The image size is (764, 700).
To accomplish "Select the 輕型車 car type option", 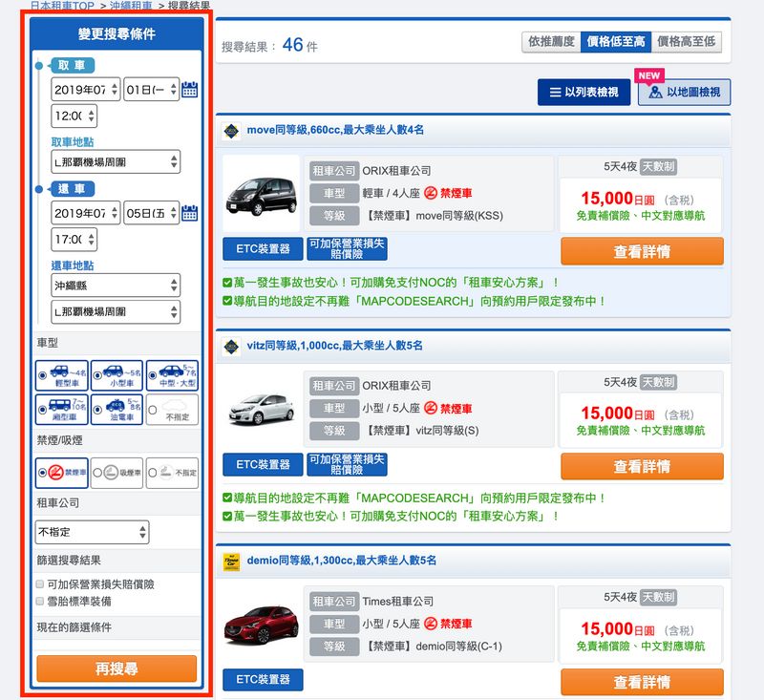I will click(x=62, y=375).
